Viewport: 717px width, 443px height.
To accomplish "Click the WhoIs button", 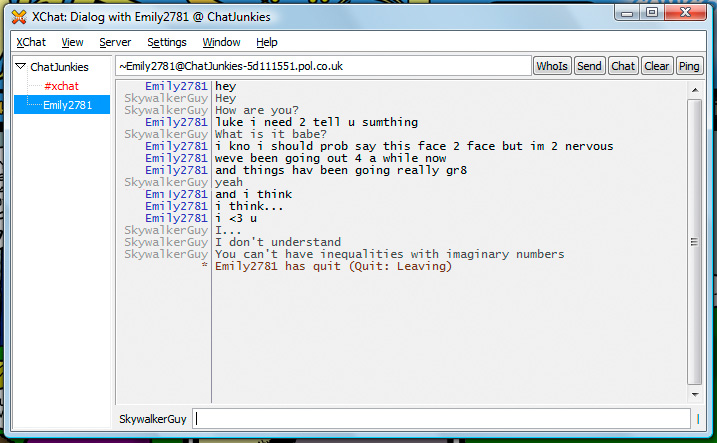I will tap(552, 66).
